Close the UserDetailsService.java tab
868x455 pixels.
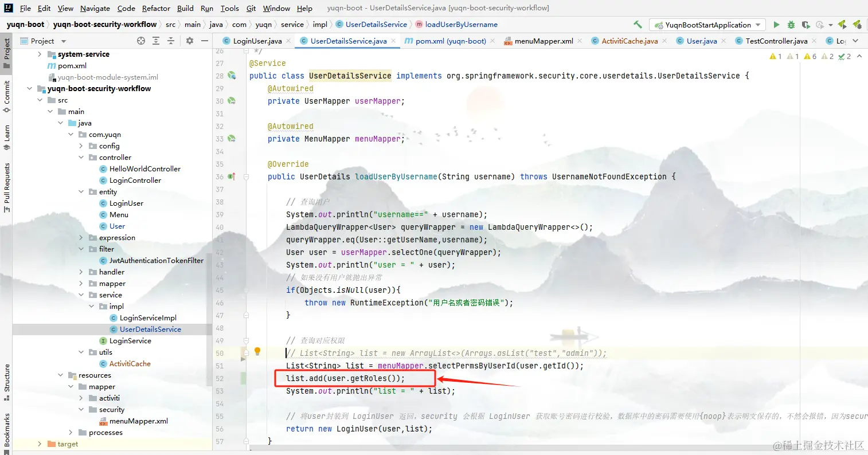coord(393,41)
